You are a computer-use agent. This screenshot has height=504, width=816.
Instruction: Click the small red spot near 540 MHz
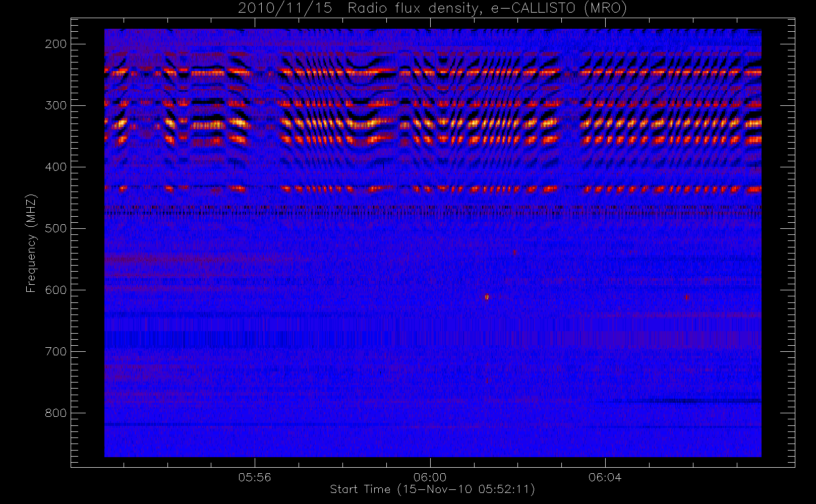pyautogui.click(x=514, y=253)
